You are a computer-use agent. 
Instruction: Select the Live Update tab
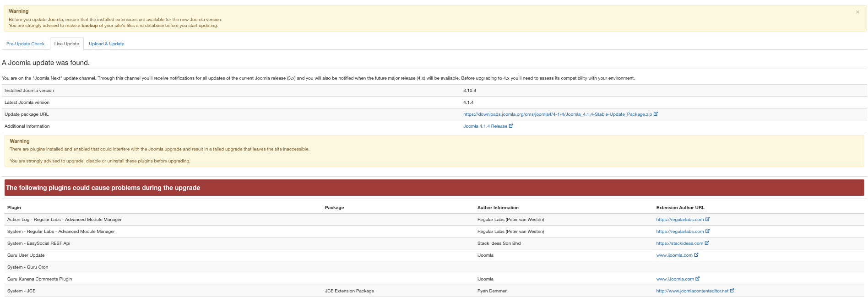click(67, 44)
